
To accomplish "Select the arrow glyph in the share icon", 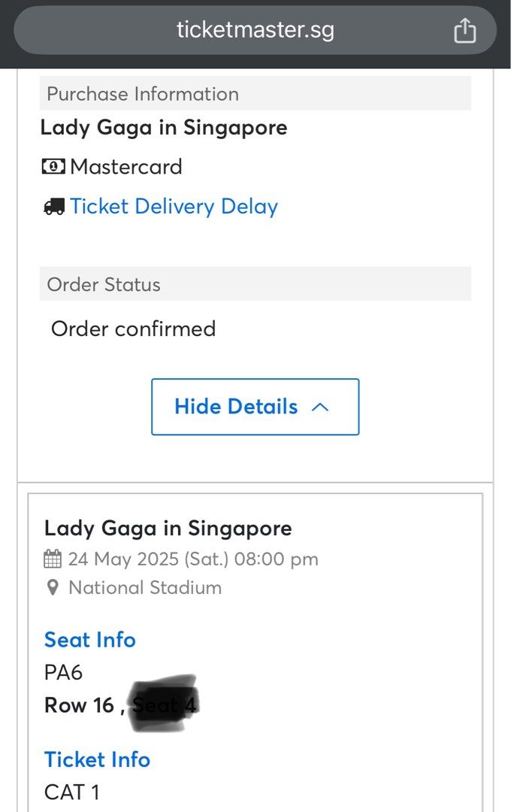I will 464,27.
